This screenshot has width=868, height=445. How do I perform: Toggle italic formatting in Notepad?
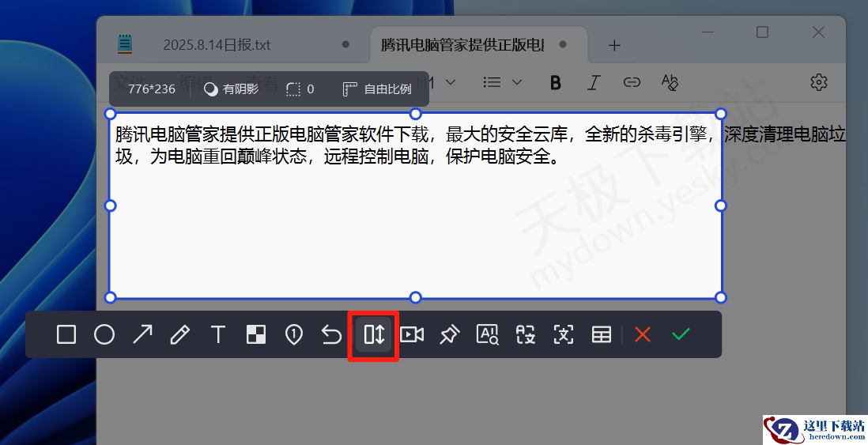[594, 82]
